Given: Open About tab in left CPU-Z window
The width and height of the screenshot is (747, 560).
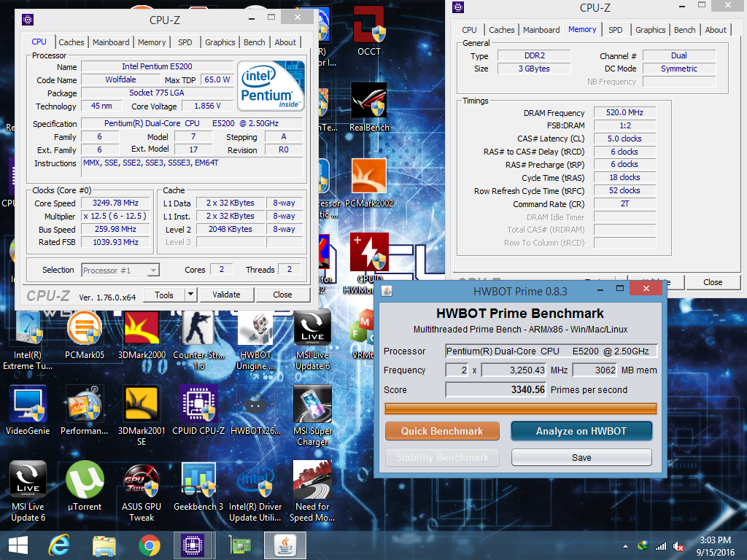Looking at the screenshot, I should (x=285, y=42).
